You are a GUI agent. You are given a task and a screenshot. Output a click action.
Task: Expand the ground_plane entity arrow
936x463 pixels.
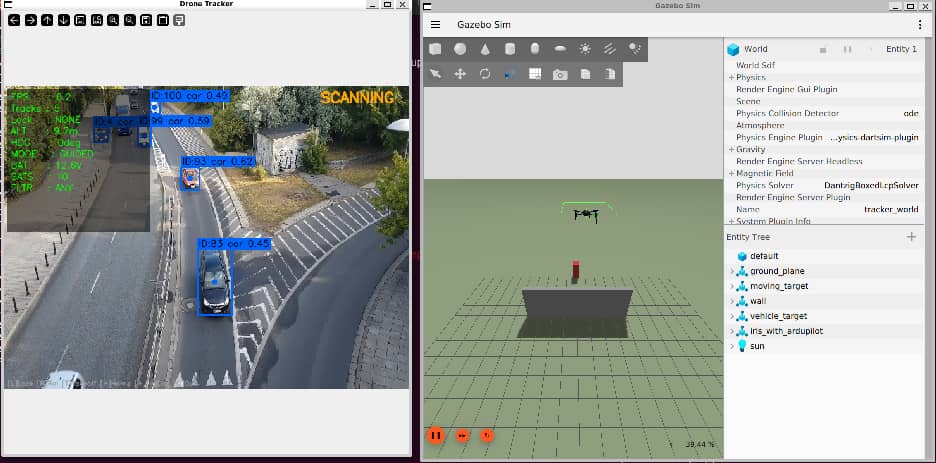coord(732,271)
